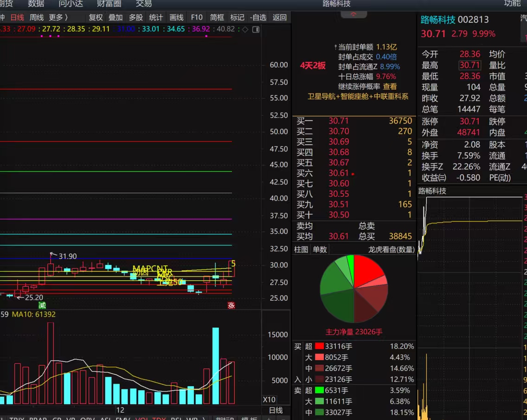
Task: Open the 财富圈 menu
Action: coord(109,4)
